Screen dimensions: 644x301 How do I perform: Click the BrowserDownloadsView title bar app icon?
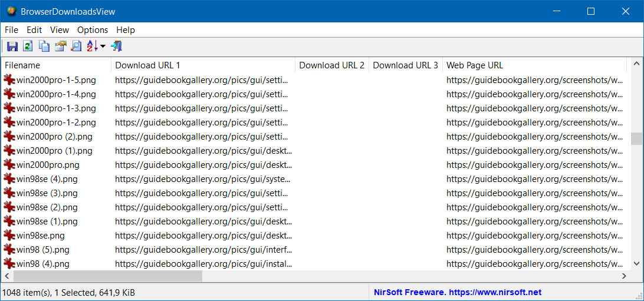(x=12, y=11)
